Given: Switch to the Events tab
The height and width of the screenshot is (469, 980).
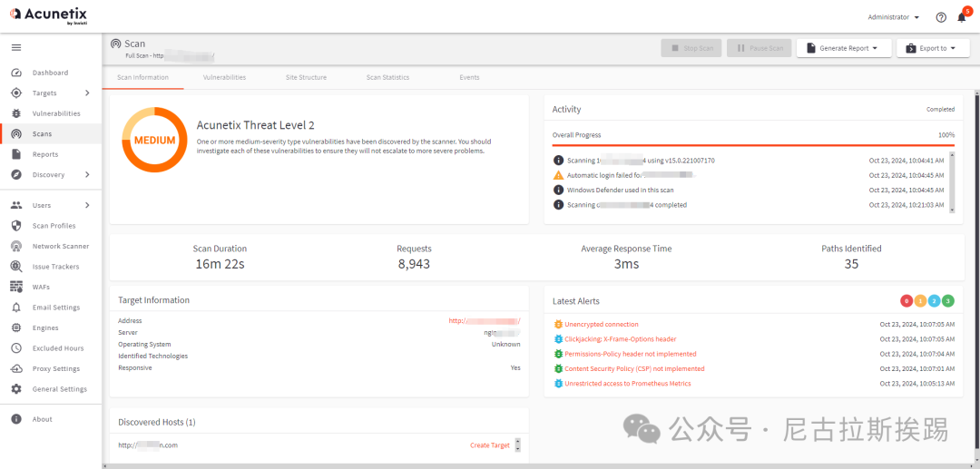Looking at the screenshot, I should [x=469, y=77].
